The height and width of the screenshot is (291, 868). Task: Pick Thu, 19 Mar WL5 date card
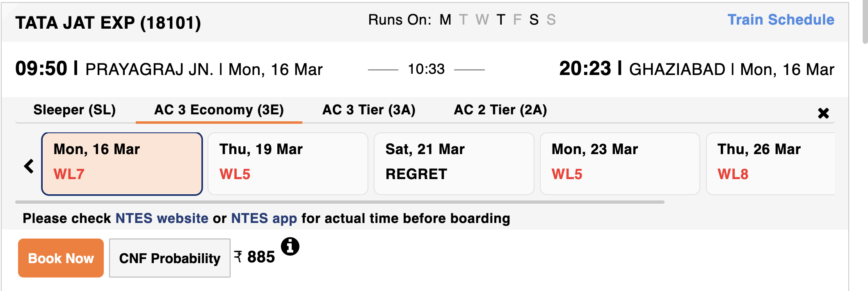tap(288, 164)
